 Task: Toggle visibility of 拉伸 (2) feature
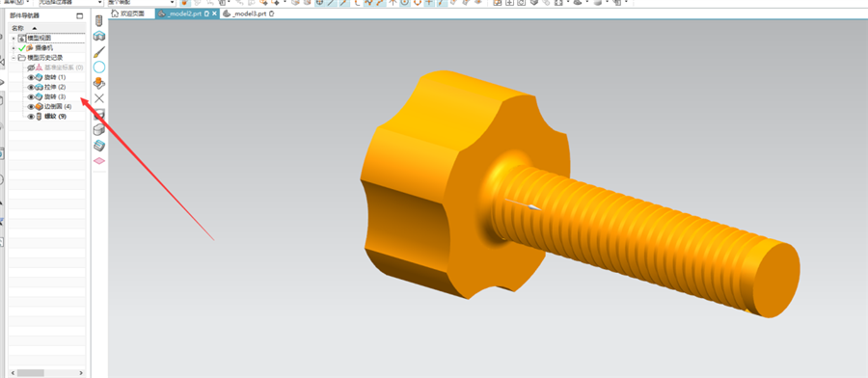[31, 88]
